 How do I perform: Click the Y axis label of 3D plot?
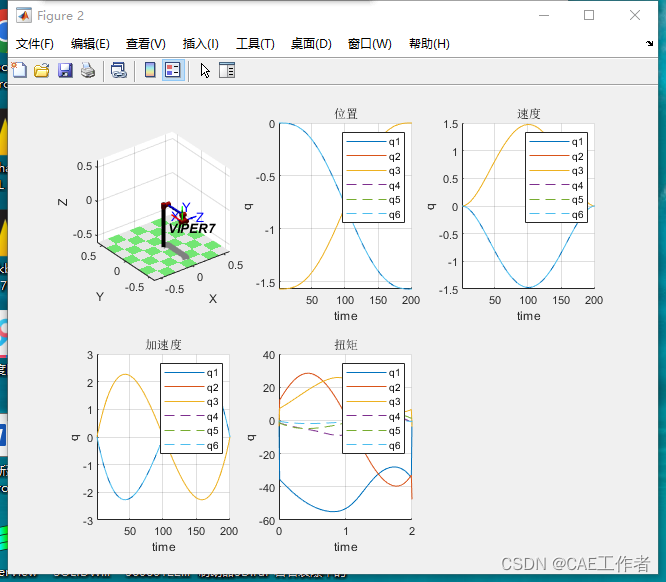click(100, 297)
